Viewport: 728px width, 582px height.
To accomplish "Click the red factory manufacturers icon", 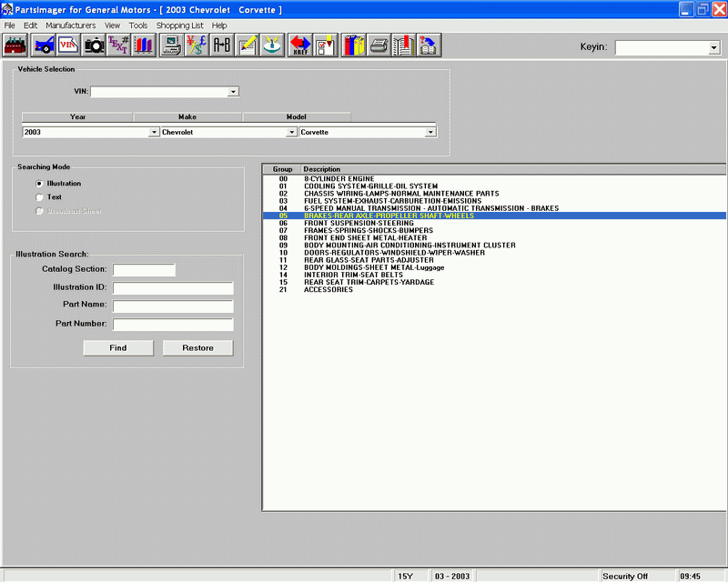I will 15,45.
